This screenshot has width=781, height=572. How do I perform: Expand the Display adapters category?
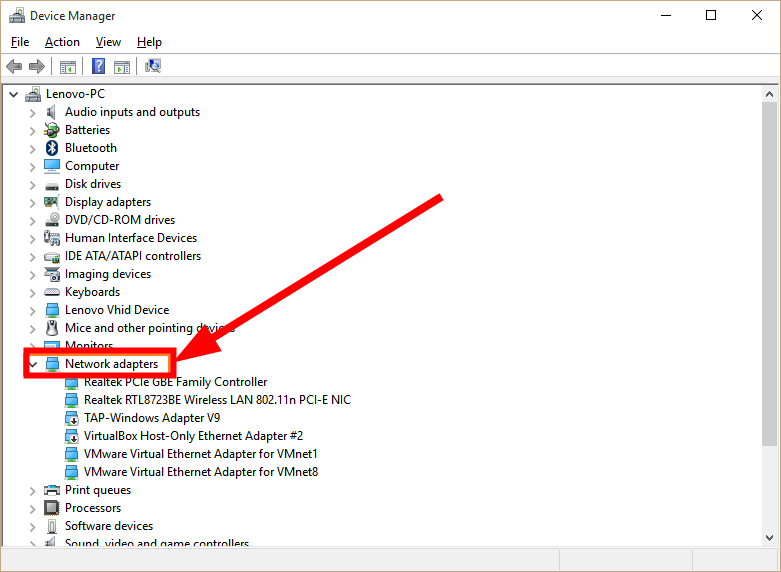point(32,203)
